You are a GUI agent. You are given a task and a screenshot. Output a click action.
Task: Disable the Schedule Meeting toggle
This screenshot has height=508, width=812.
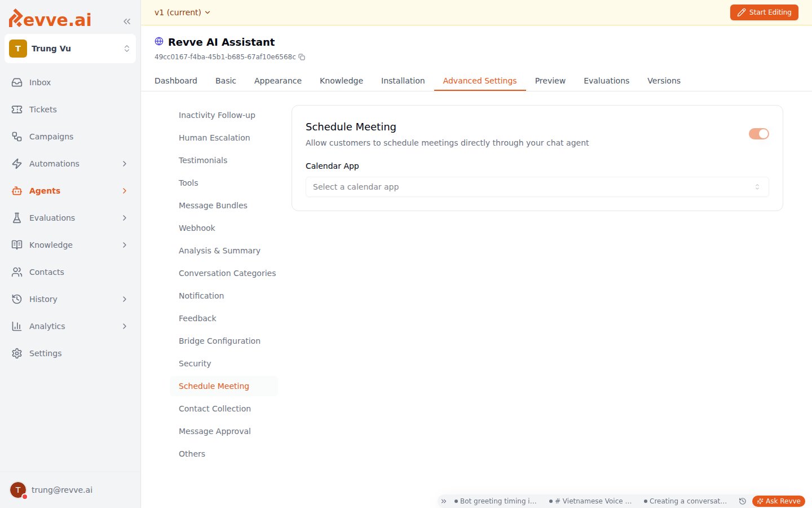[x=759, y=134]
